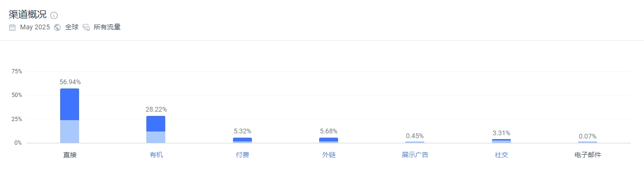
Task: Open the 展示广告 channel link
Action: pyautogui.click(x=415, y=155)
